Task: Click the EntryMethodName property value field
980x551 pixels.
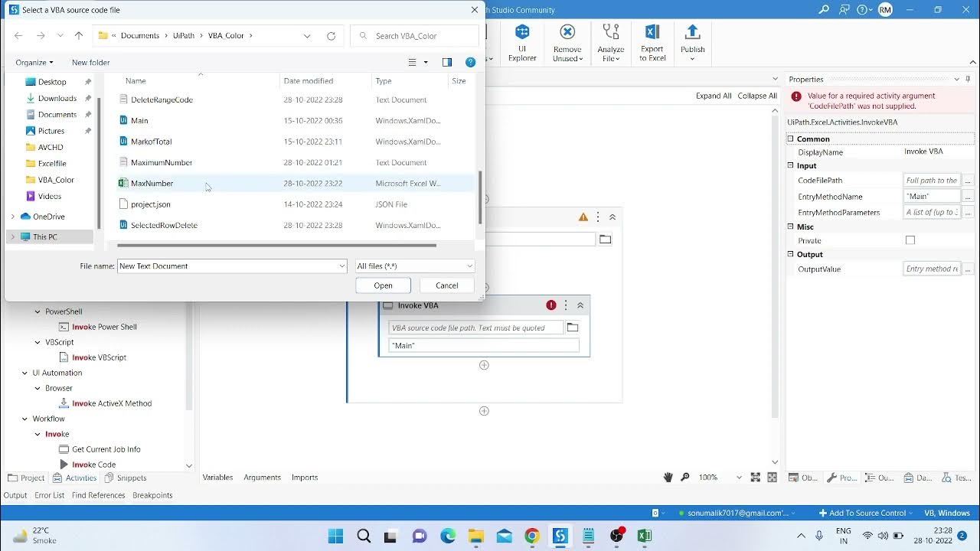Action: pos(932,197)
